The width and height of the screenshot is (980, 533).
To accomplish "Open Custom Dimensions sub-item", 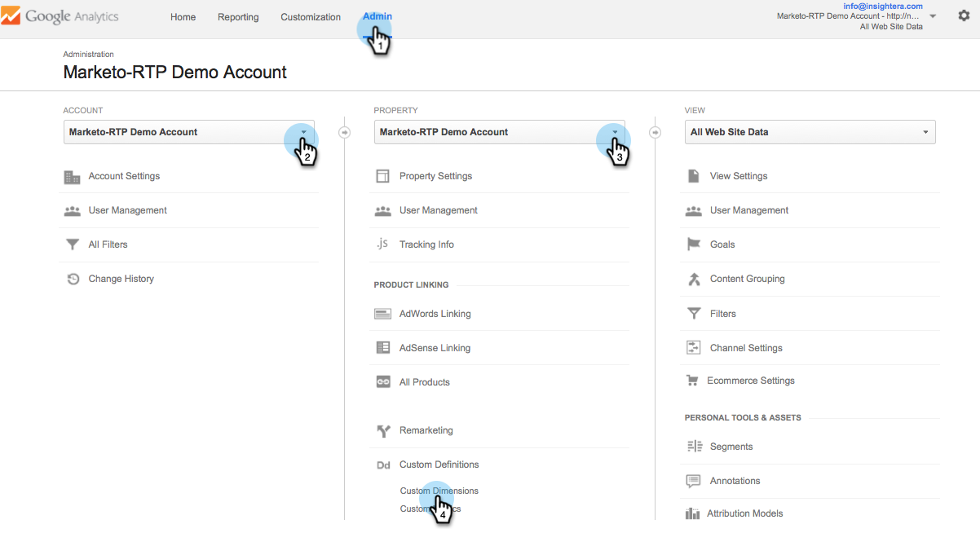I will click(439, 491).
